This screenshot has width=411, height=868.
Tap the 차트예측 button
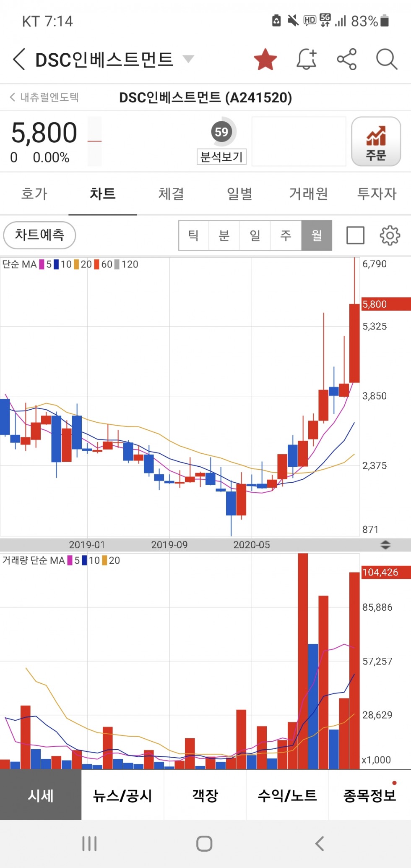point(39,235)
